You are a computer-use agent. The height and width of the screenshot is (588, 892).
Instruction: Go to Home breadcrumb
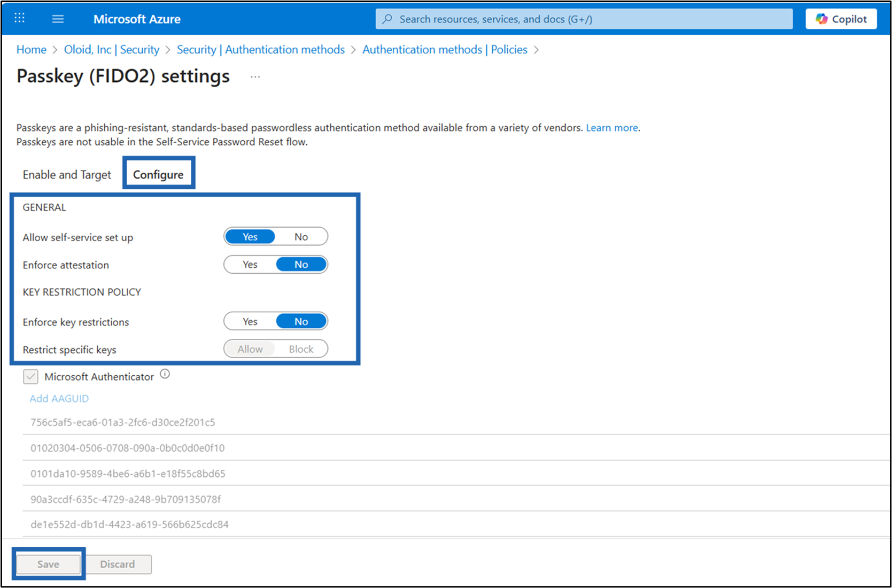(x=32, y=50)
